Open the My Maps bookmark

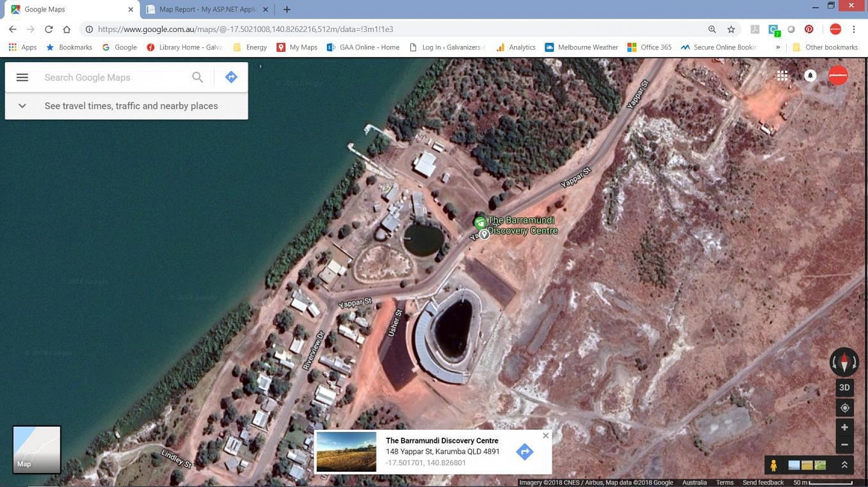(x=297, y=47)
